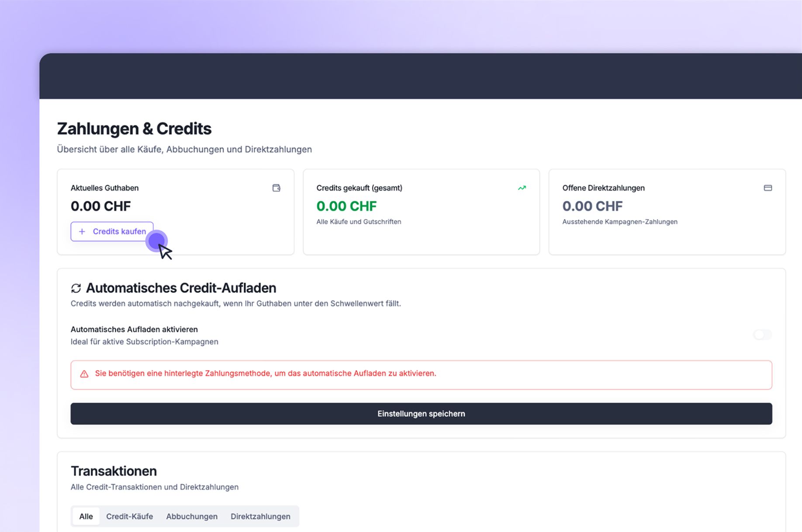
Task: Click the red Zahlungsmethode warning banner
Action: (x=422, y=374)
